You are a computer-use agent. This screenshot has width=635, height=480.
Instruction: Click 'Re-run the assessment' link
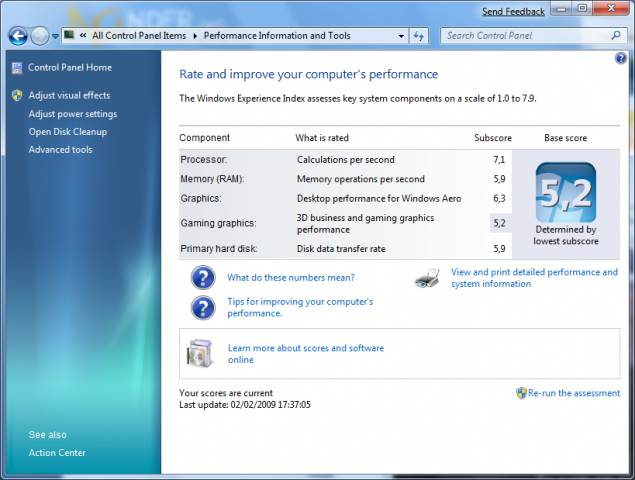(574, 393)
